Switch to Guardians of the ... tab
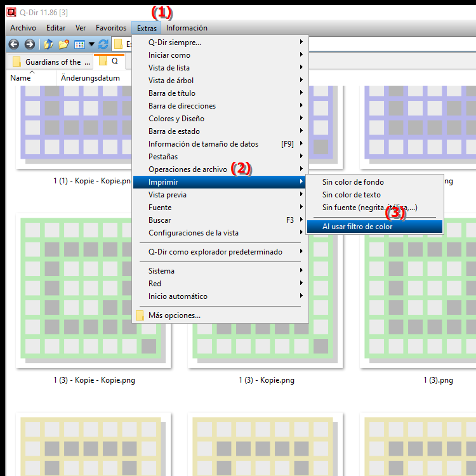Viewport: 476px width, 476px height. [50, 62]
